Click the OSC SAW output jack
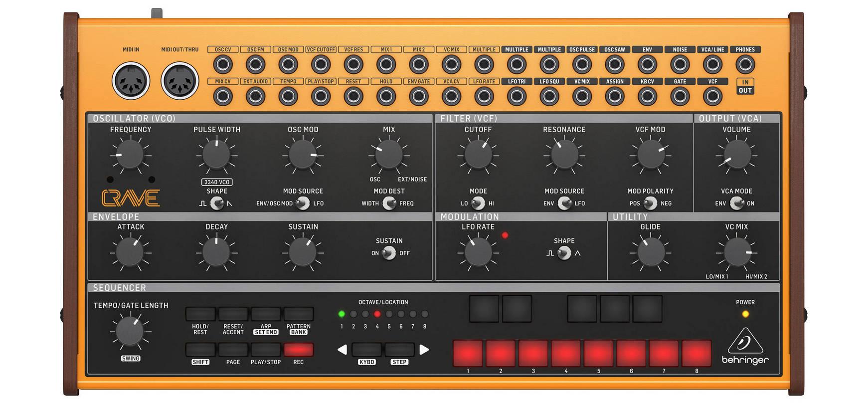 615,64
